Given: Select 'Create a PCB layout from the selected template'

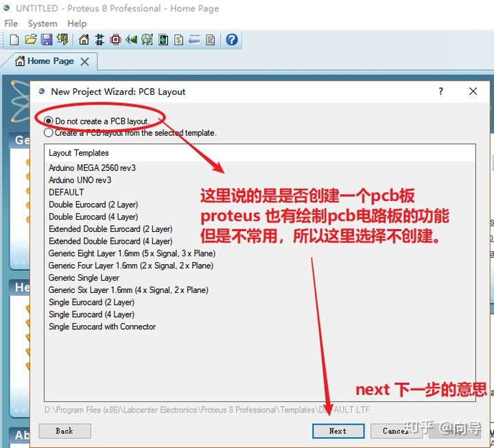Looking at the screenshot, I should (x=130, y=132).
